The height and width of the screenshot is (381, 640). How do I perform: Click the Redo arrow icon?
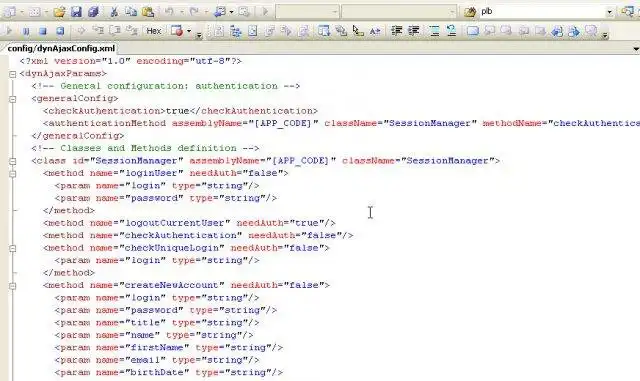pyautogui.click(x=194, y=12)
